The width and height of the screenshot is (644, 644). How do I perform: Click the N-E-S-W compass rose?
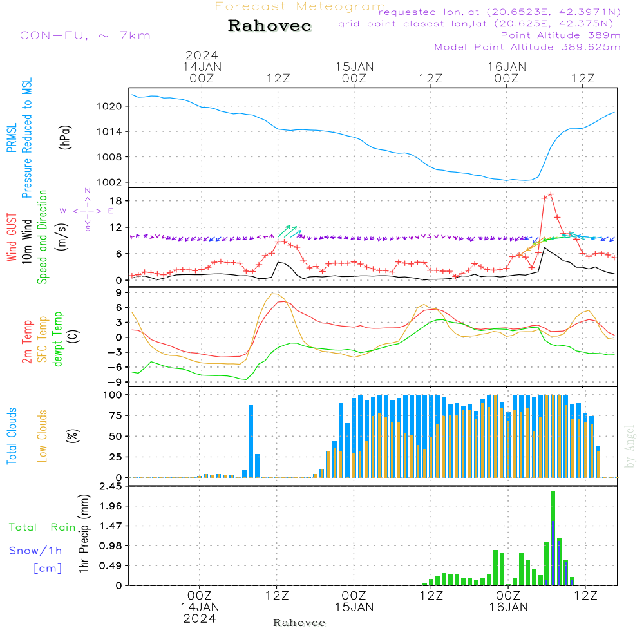click(87, 211)
